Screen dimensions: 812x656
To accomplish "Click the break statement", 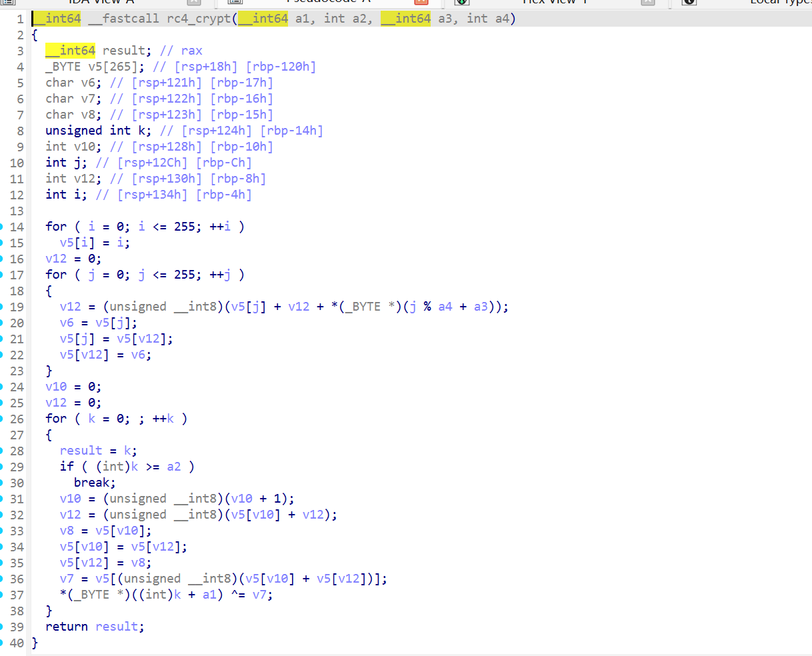I will (95, 483).
